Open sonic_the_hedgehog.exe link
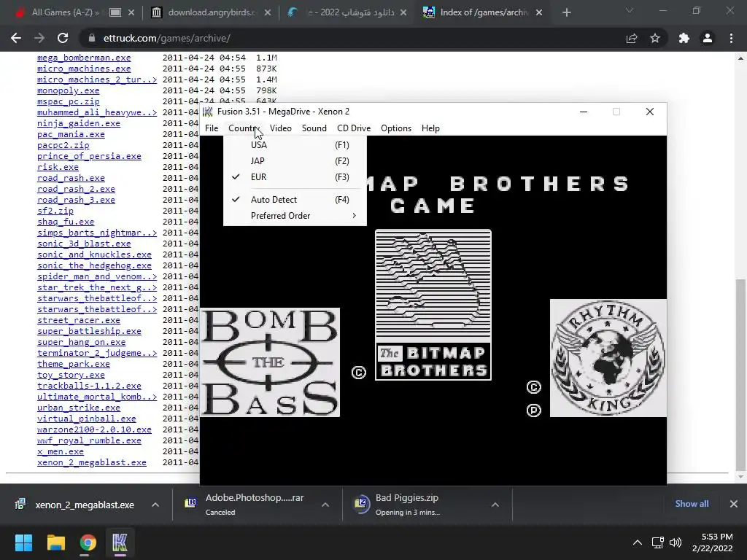Image resolution: width=747 pixels, height=560 pixels. click(x=94, y=265)
